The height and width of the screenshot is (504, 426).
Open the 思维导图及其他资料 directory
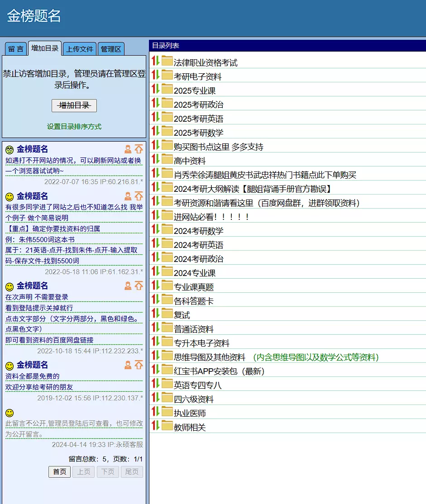[209, 357]
